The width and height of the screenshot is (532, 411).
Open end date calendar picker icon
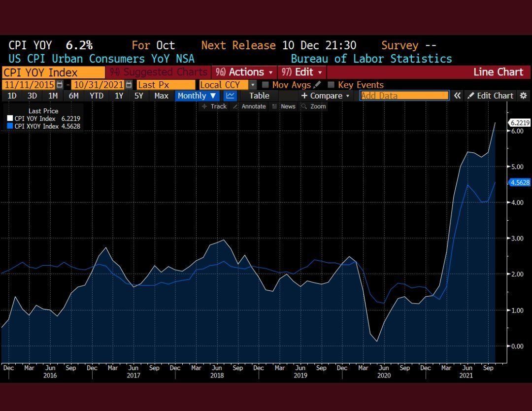129,85
